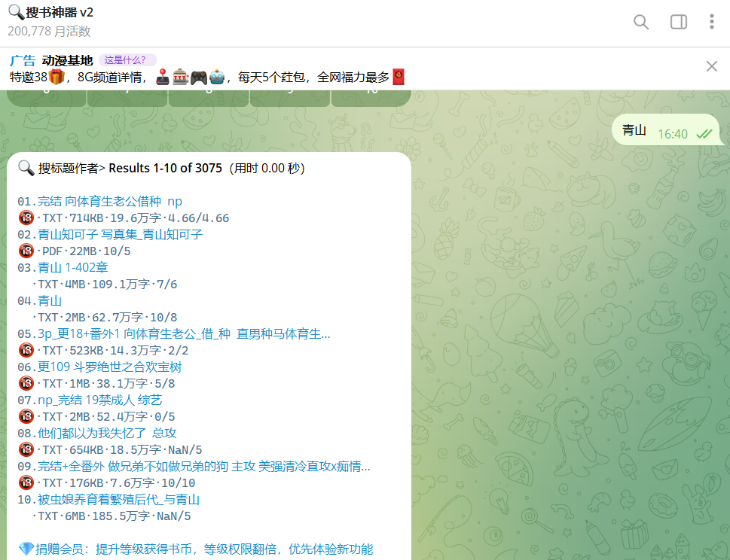Click the red envelope emoji in ad

(x=398, y=76)
